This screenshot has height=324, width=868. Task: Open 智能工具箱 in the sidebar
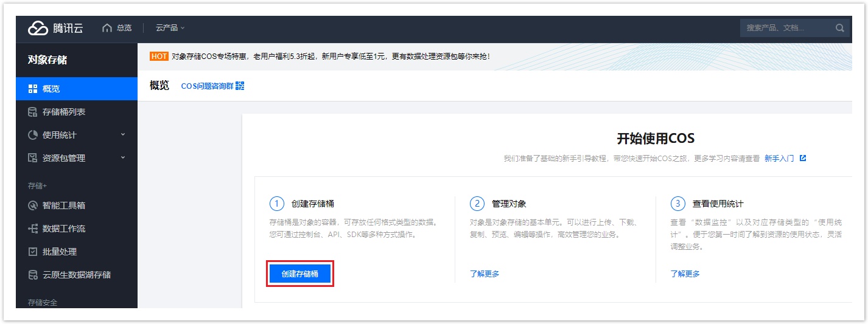[x=77, y=205]
